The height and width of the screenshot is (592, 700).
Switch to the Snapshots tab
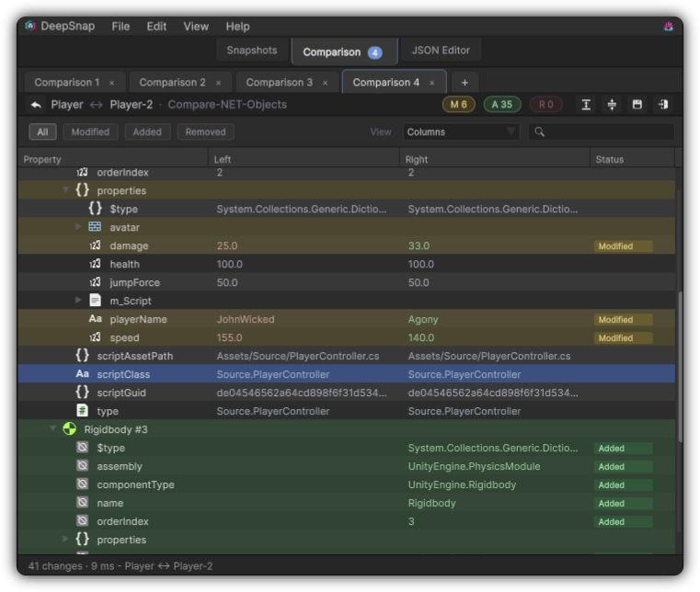point(252,51)
